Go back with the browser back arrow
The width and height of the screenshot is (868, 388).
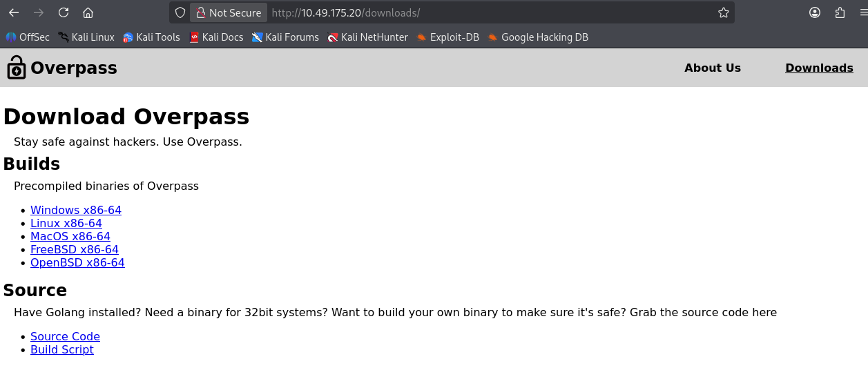tap(14, 12)
